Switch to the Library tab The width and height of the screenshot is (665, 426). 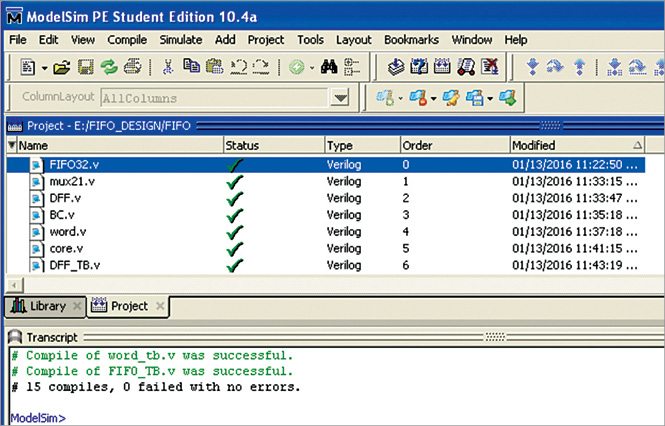pyautogui.click(x=39, y=306)
